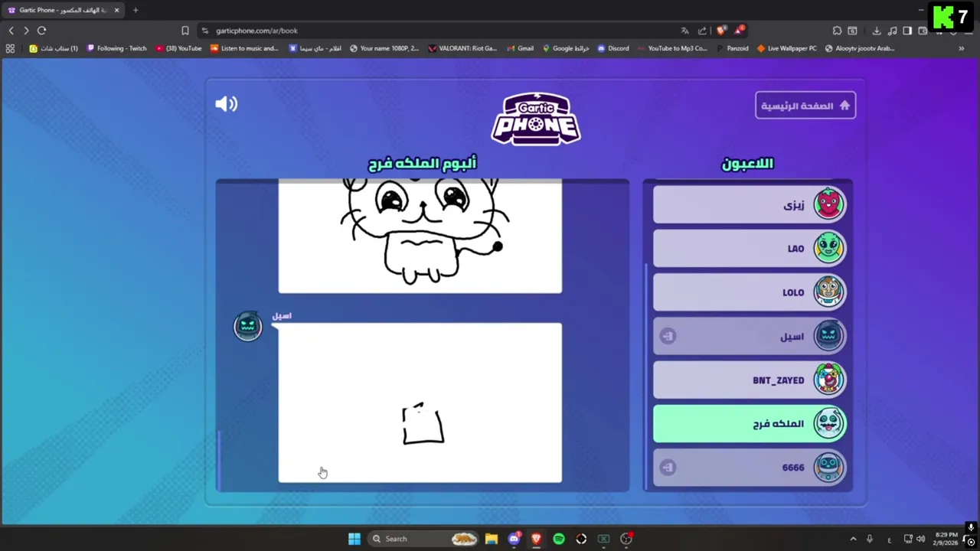The height and width of the screenshot is (551, 980).
Task: Open File Explorer from the taskbar
Action: tap(492, 539)
